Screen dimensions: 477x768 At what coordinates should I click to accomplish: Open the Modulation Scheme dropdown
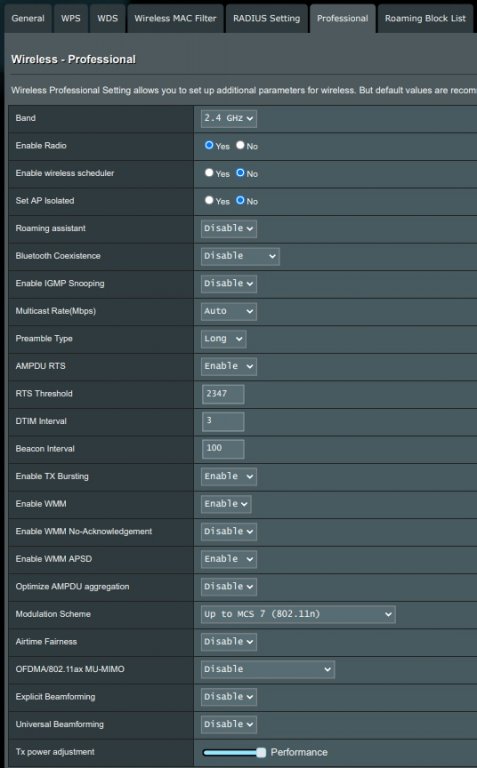298,614
